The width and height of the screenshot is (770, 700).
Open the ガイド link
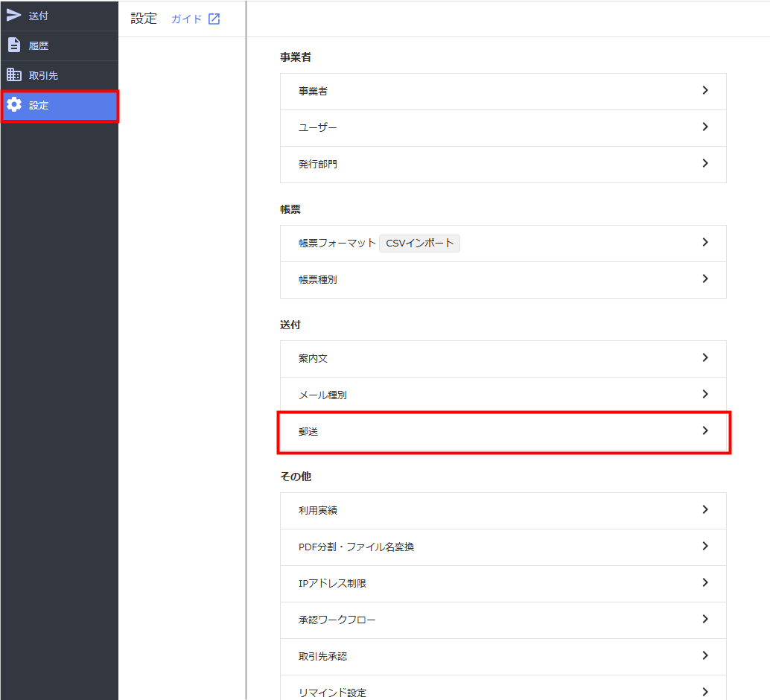[186, 19]
